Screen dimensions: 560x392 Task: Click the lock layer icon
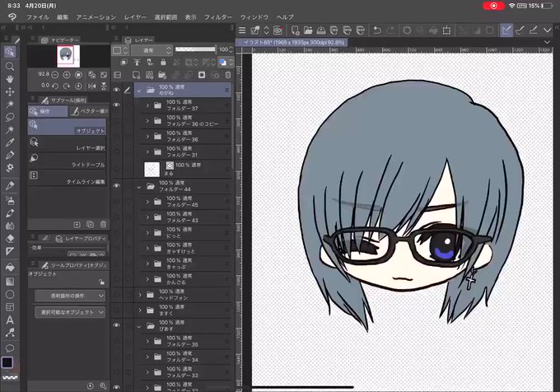point(163,63)
